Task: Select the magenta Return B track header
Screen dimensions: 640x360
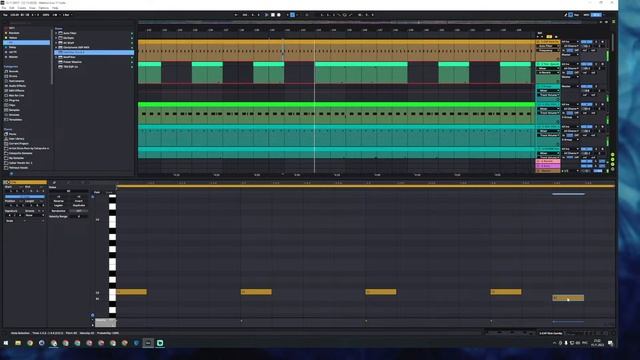Action: coord(548,166)
